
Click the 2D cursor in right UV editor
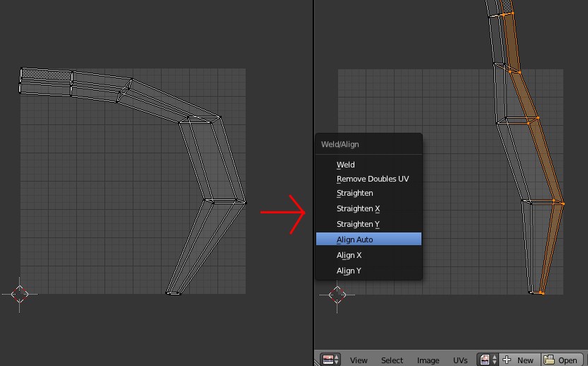click(337, 295)
